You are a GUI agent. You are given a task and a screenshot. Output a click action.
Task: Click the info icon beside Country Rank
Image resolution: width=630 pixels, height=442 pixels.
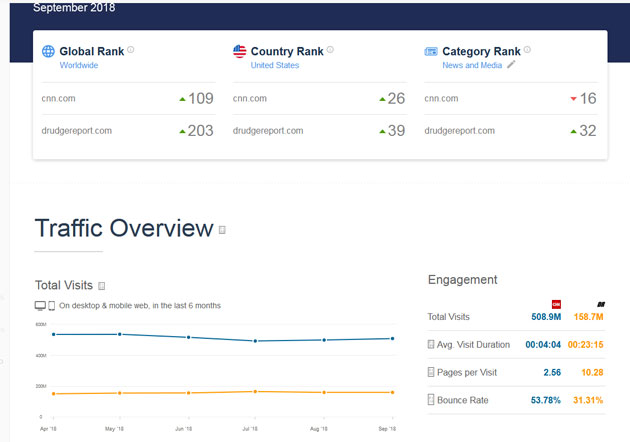pyautogui.click(x=330, y=50)
